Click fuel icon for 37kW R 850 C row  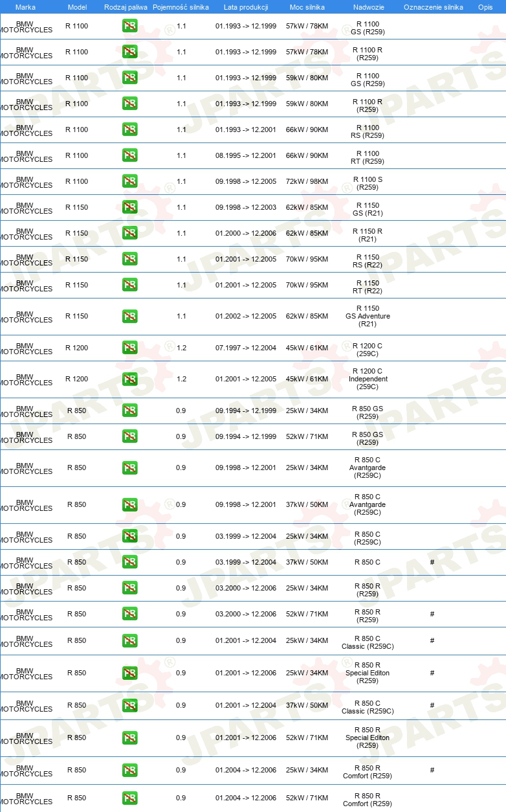(130, 562)
